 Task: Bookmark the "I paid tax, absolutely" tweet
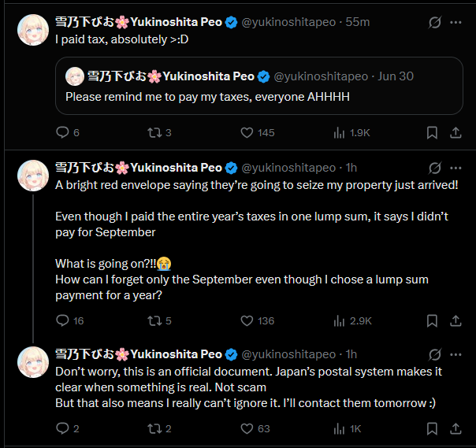click(432, 132)
